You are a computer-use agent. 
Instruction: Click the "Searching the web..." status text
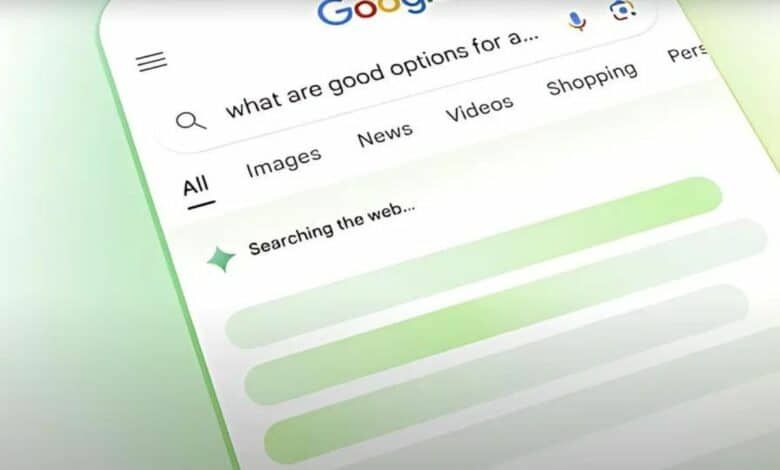(x=332, y=228)
